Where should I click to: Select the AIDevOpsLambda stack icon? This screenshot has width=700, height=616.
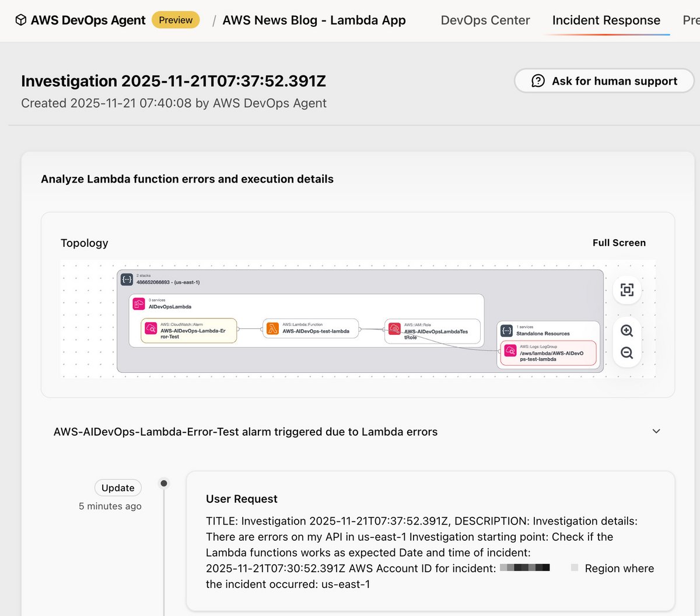(138, 303)
